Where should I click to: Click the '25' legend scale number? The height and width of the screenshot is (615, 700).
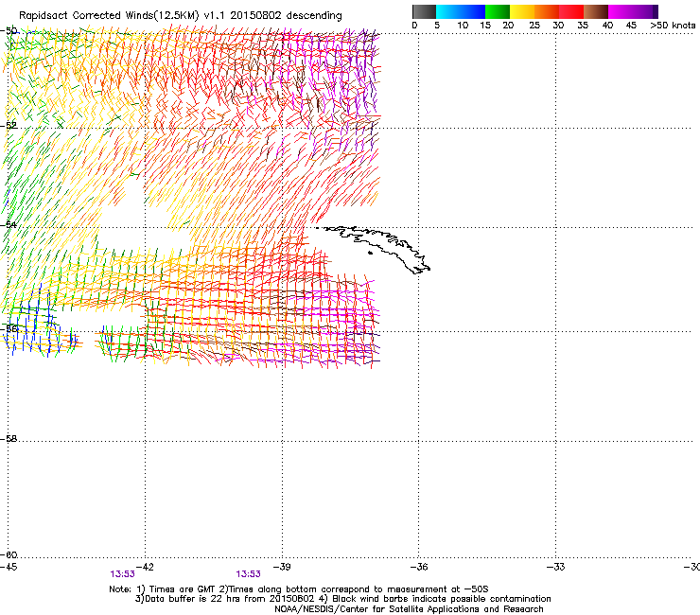point(534,26)
